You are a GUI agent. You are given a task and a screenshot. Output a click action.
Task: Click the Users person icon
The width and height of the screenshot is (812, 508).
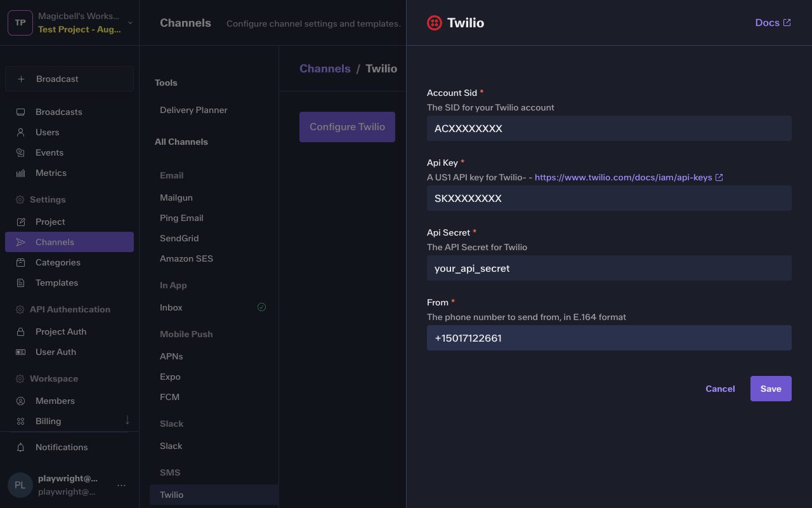[20, 132]
